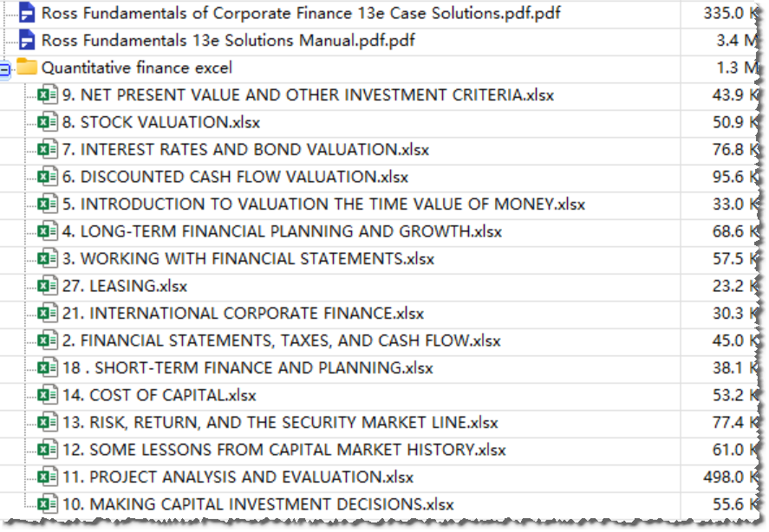Click the PDF icon for Solutions Manual file

27,40
